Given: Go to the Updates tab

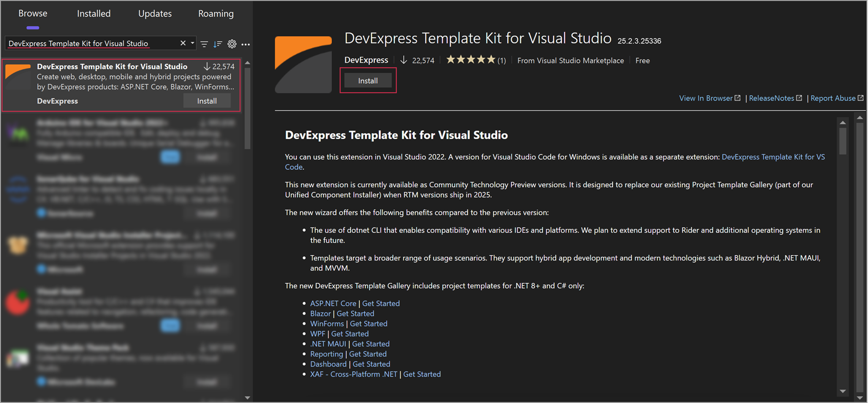Looking at the screenshot, I should (x=155, y=14).
